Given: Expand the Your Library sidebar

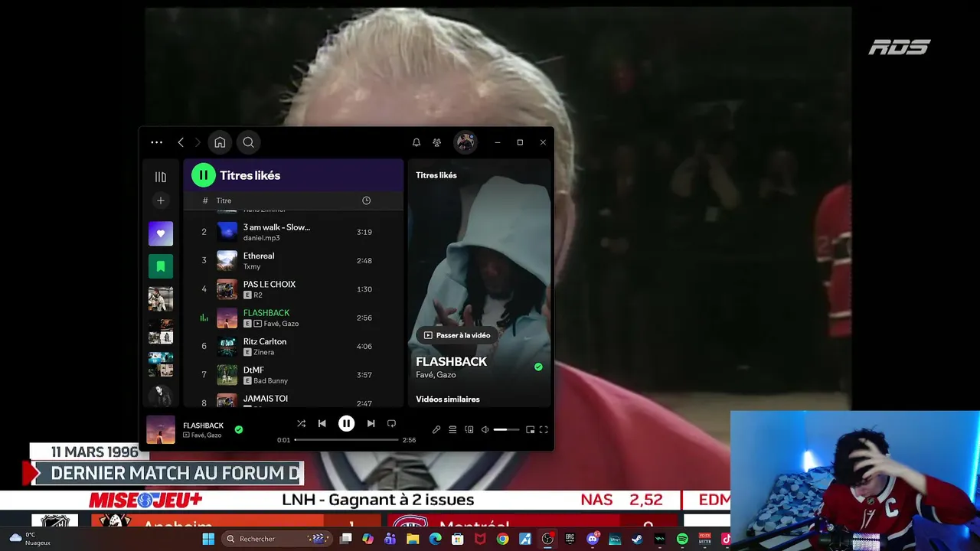Looking at the screenshot, I should tap(161, 177).
